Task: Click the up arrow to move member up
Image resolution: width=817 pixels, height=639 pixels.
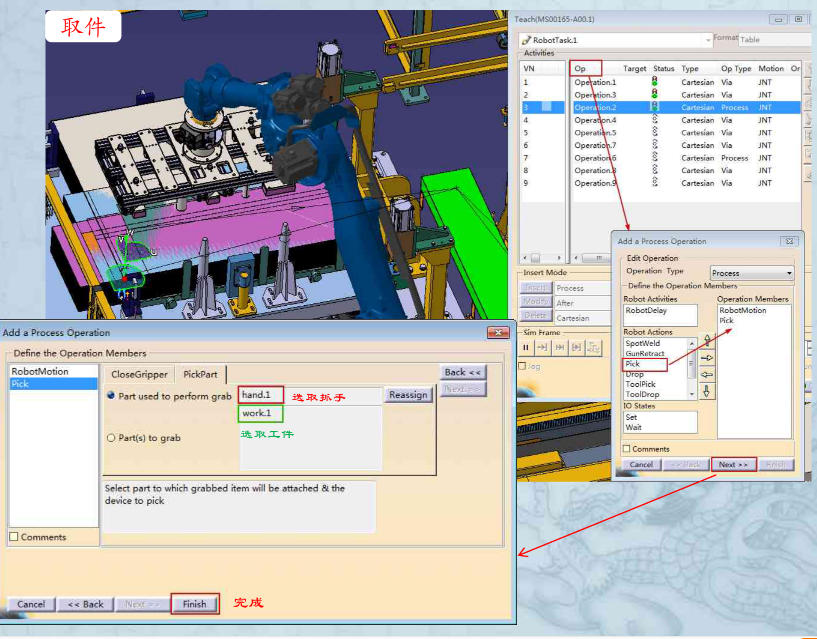Action: click(x=707, y=341)
